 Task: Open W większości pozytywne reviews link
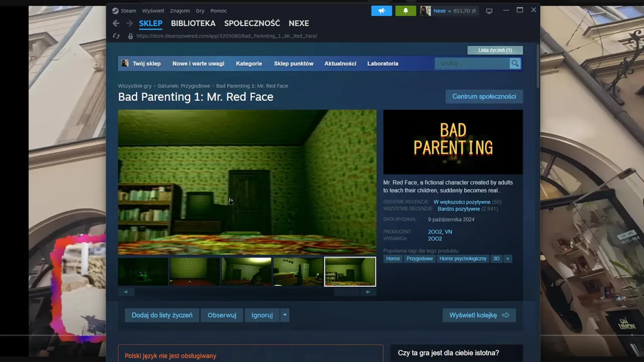462,202
